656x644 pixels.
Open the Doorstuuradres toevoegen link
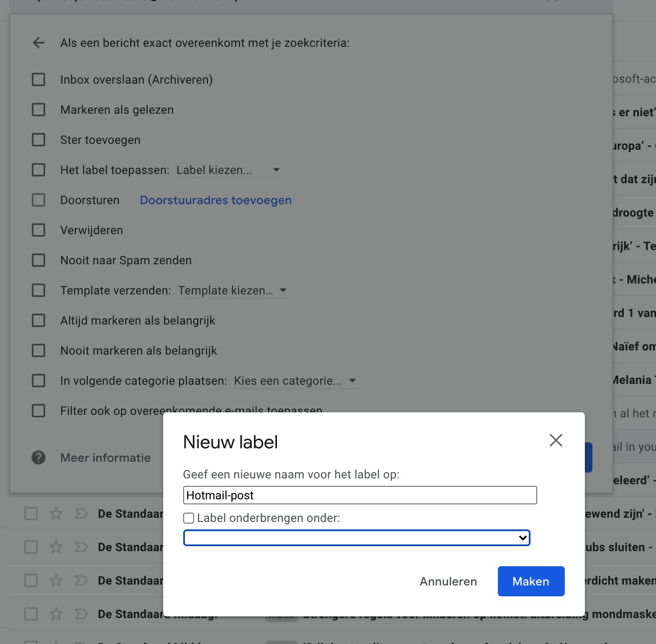click(x=215, y=200)
